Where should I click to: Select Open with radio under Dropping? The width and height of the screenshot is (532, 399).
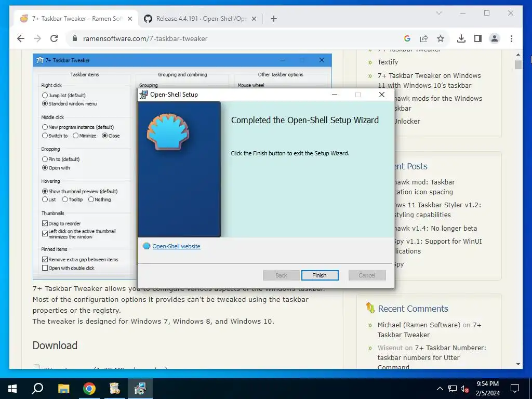coord(45,168)
